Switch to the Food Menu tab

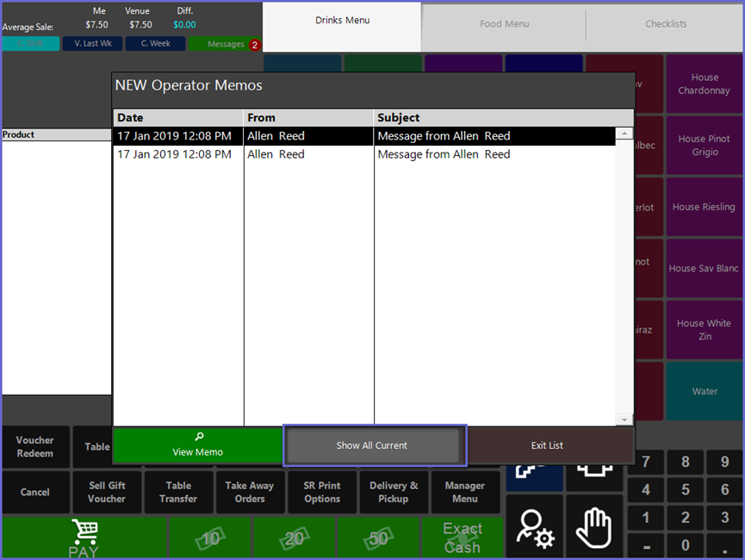pyautogui.click(x=505, y=24)
